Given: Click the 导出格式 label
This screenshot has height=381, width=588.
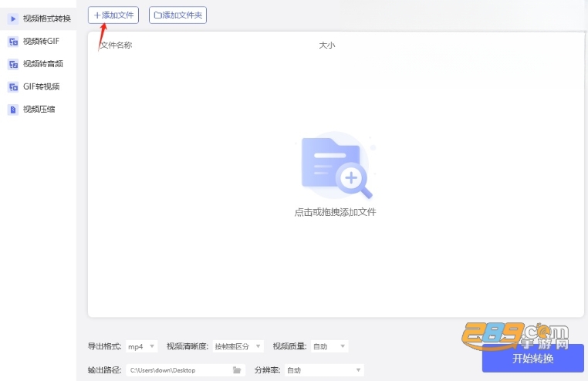Looking at the screenshot, I should [105, 346].
